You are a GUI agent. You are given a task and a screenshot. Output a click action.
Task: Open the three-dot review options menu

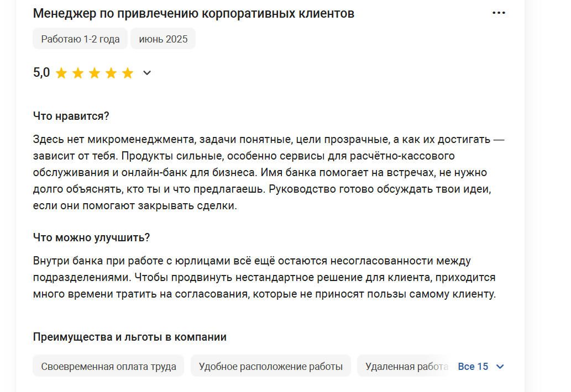499,13
